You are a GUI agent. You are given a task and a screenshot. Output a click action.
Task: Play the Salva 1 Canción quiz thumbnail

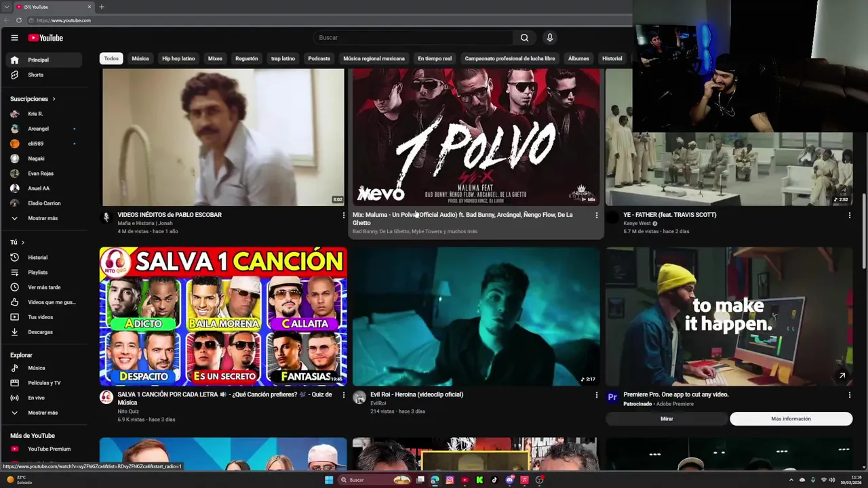[x=223, y=317]
